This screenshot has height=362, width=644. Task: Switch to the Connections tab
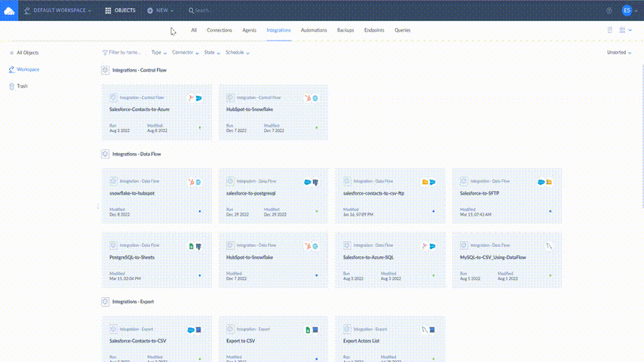(x=219, y=30)
